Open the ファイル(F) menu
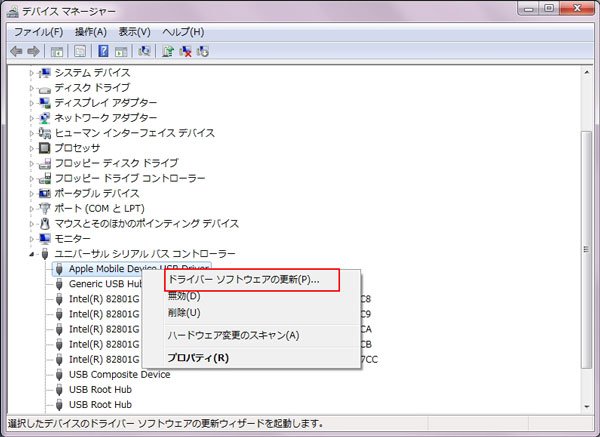The height and width of the screenshot is (437, 600). [38, 32]
